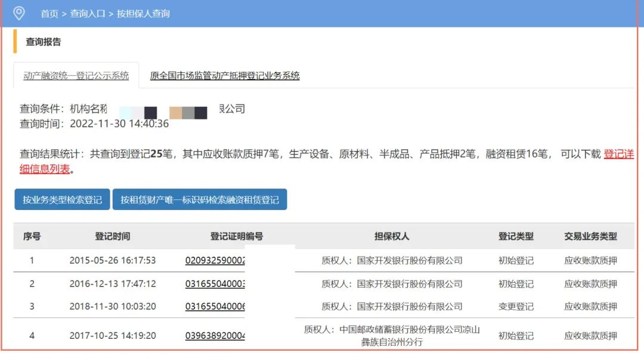Viewport: 644px width, 355px height.
Task: Open row 4 certificate number 039638920004
Action: [215, 336]
